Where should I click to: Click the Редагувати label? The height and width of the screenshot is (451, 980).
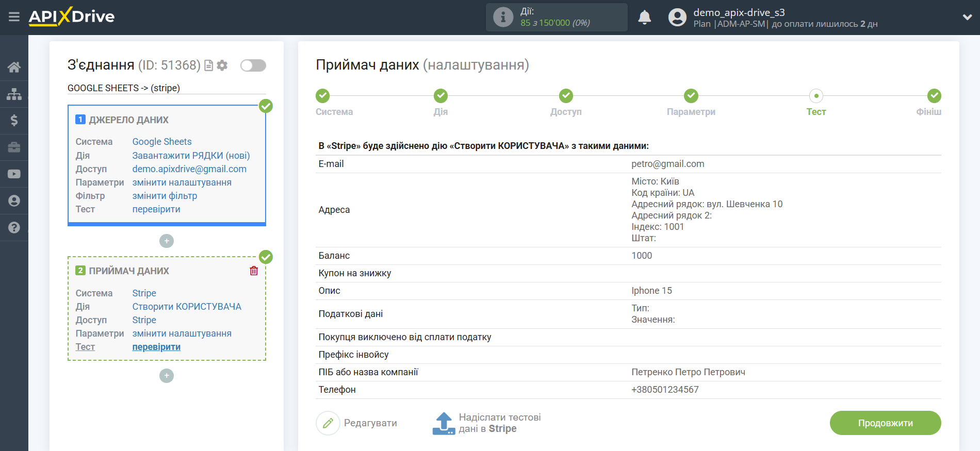pos(370,423)
